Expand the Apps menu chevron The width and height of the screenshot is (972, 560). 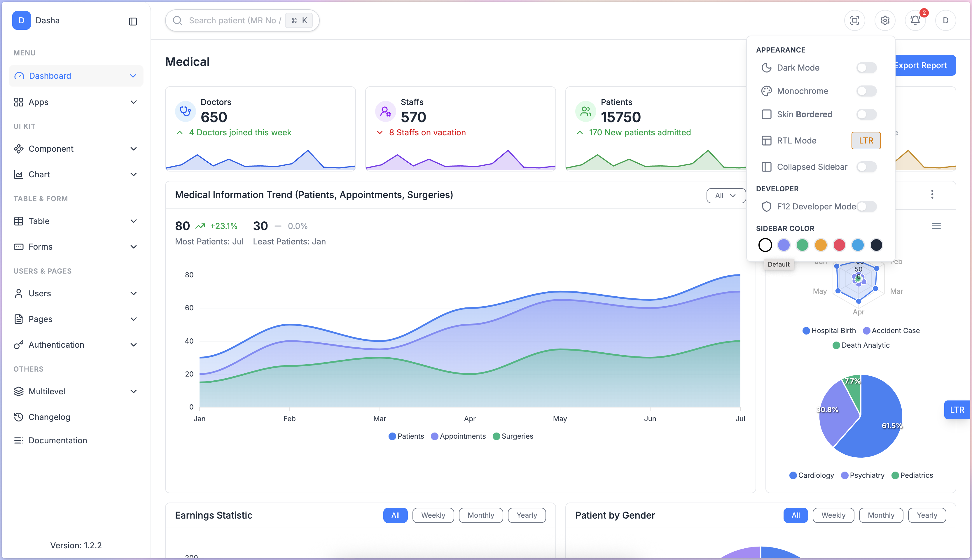(x=134, y=102)
